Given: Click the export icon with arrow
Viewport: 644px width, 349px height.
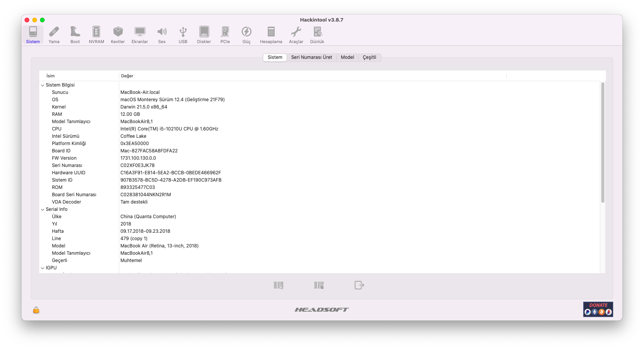Looking at the screenshot, I should pyautogui.click(x=359, y=285).
